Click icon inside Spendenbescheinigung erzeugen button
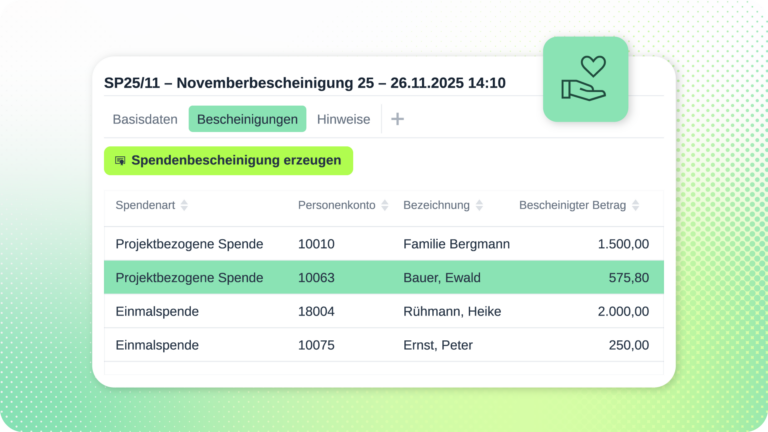768x432 pixels. [120, 160]
